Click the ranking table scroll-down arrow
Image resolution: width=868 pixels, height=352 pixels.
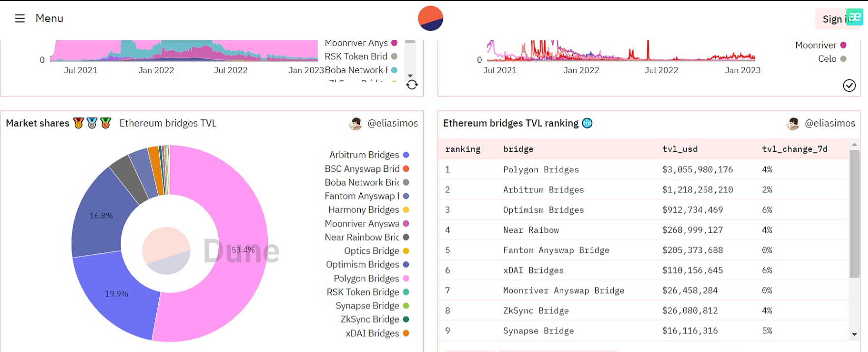tap(854, 334)
